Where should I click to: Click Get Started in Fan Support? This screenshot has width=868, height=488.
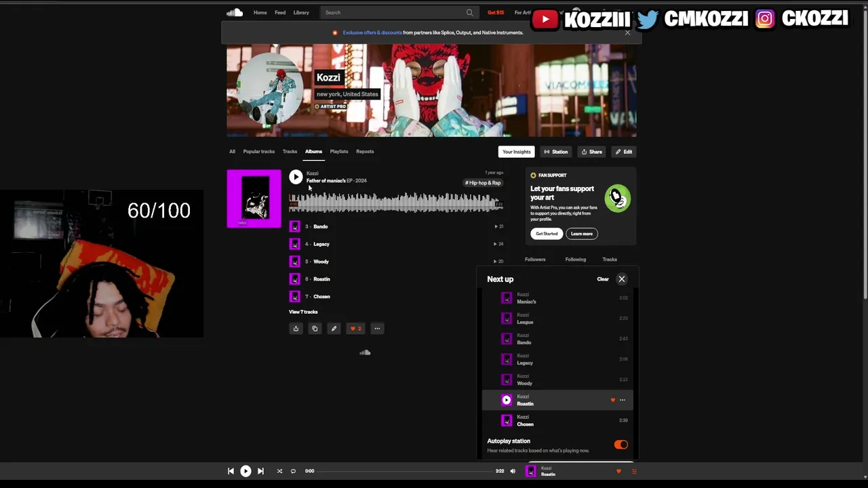547,234
